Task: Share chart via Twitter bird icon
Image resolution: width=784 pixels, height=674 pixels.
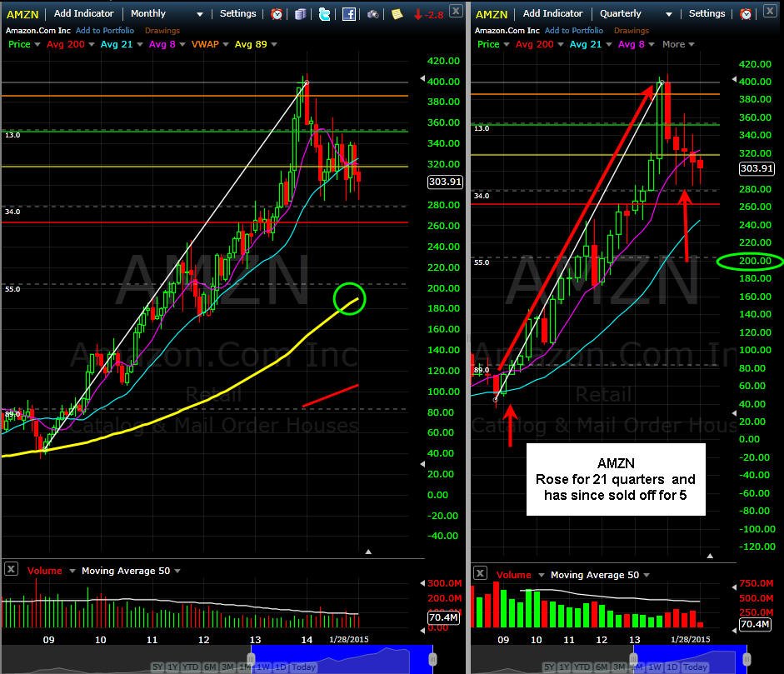Action: coord(324,14)
